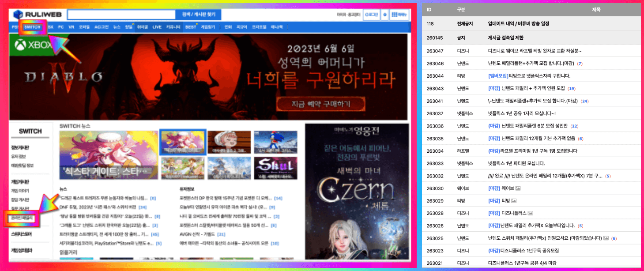The width and height of the screenshot is (644, 271).
Task: Open post 티빙으로 넷플릭스자리 구합니다
Action: 529,76
